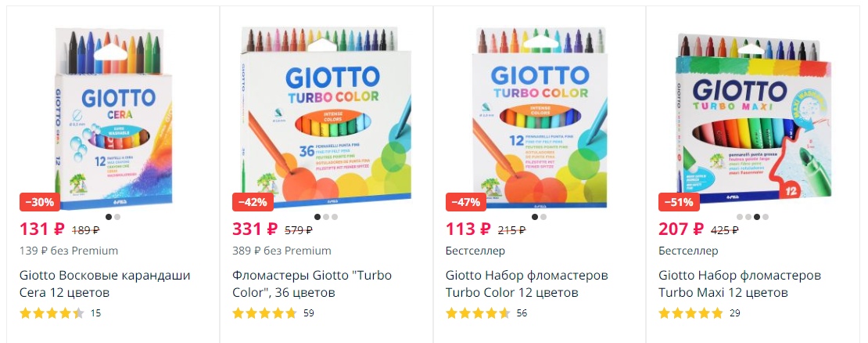Click star rating with 29 reviews

[690, 313]
